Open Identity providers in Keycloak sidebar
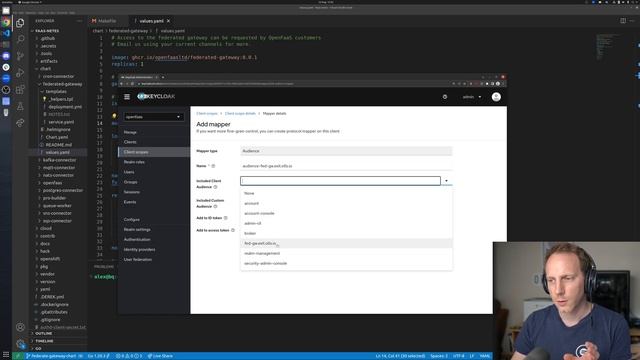Screen dimensions: 640x360 139,249
